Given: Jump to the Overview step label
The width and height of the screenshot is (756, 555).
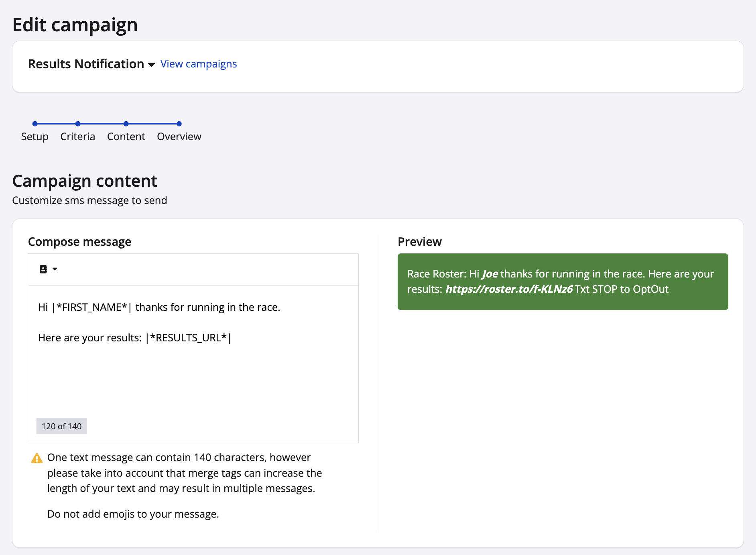Looking at the screenshot, I should click(x=179, y=137).
